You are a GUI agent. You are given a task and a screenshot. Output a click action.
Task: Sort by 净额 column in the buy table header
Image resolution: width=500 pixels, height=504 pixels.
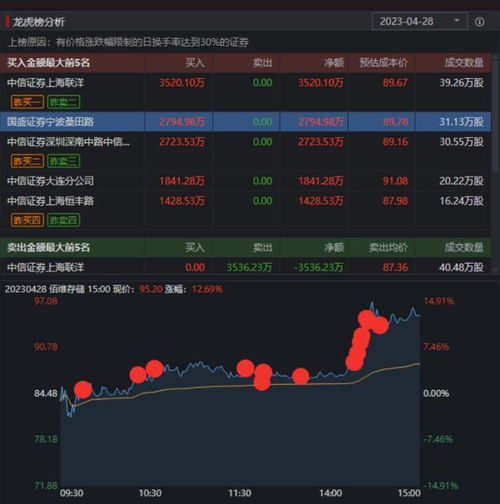click(334, 63)
